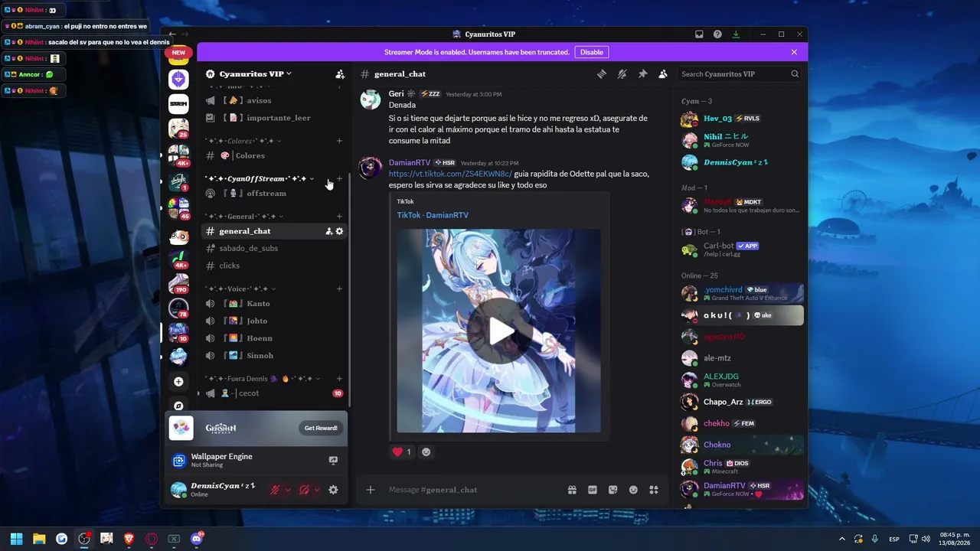
Task: Send a gift with the gift icon
Action: tap(572, 490)
